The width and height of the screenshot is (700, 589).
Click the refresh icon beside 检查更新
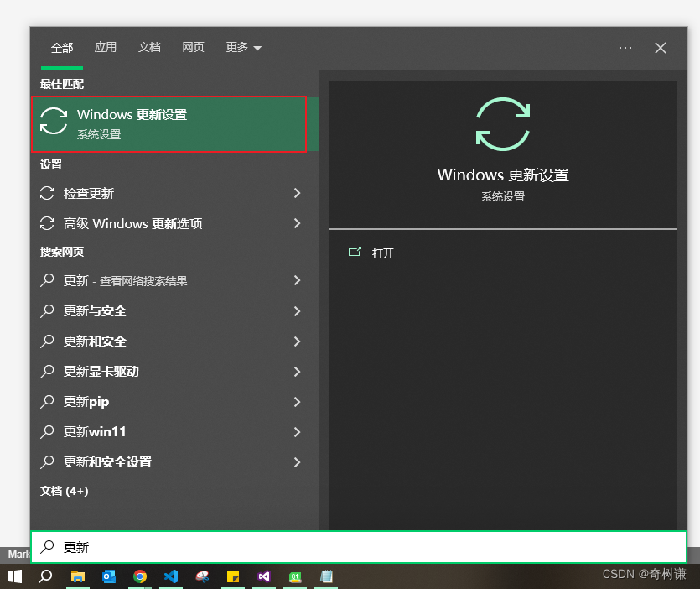[x=47, y=193]
